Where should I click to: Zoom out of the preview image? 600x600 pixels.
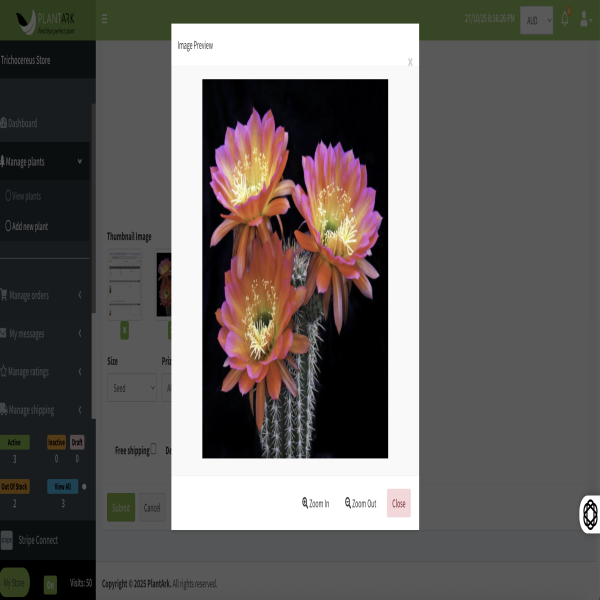coord(360,503)
